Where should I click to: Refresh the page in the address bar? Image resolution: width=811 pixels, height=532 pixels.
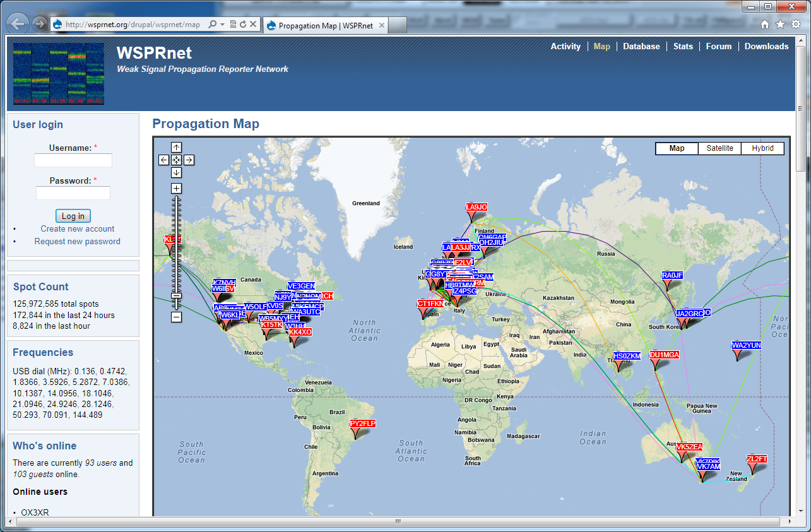tap(243, 25)
